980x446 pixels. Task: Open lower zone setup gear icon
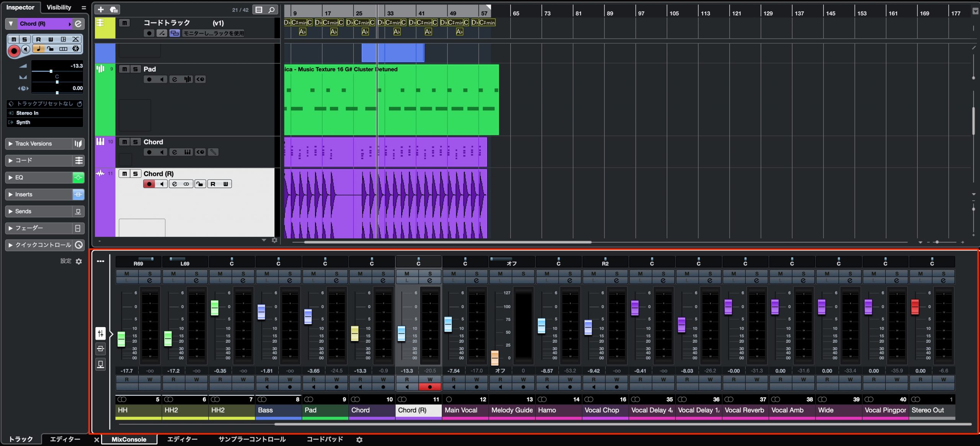click(x=359, y=439)
